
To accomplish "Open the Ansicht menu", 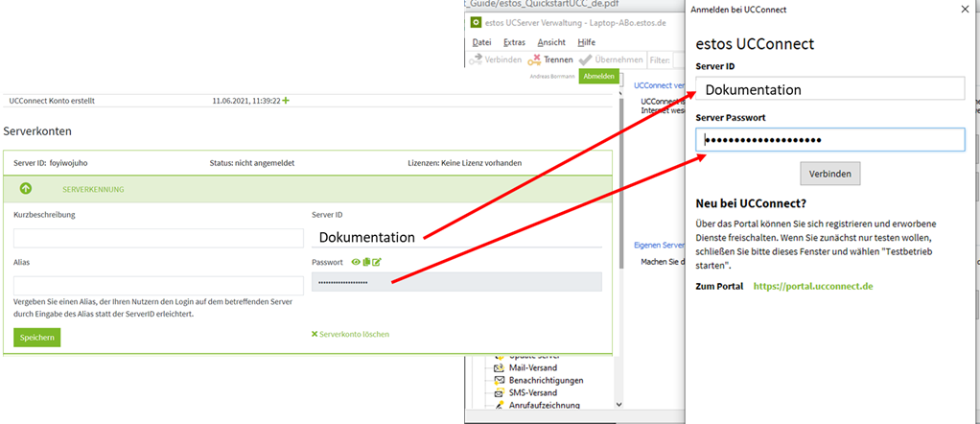I will pos(551,42).
